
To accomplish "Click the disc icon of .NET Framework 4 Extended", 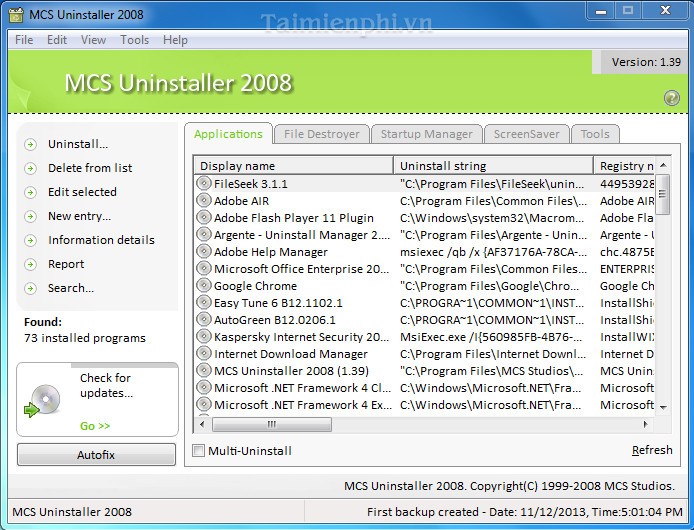I will point(204,404).
